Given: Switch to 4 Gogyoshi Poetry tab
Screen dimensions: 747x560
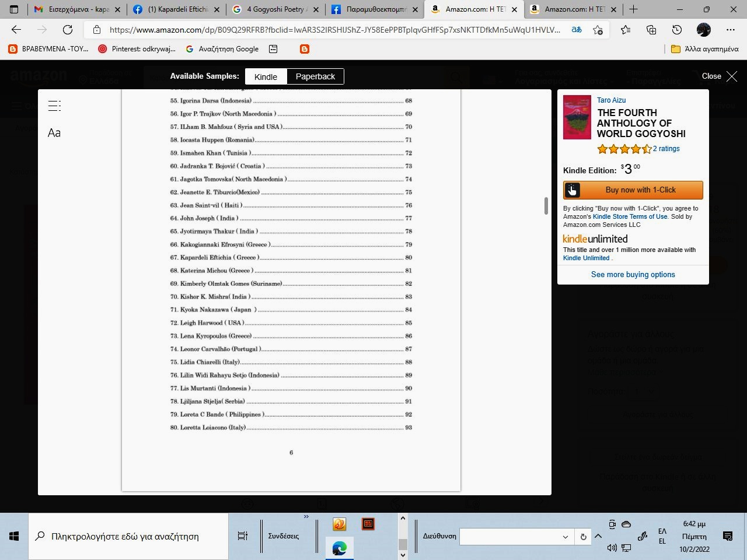Looking at the screenshot, I should click(x=275, y=9).
